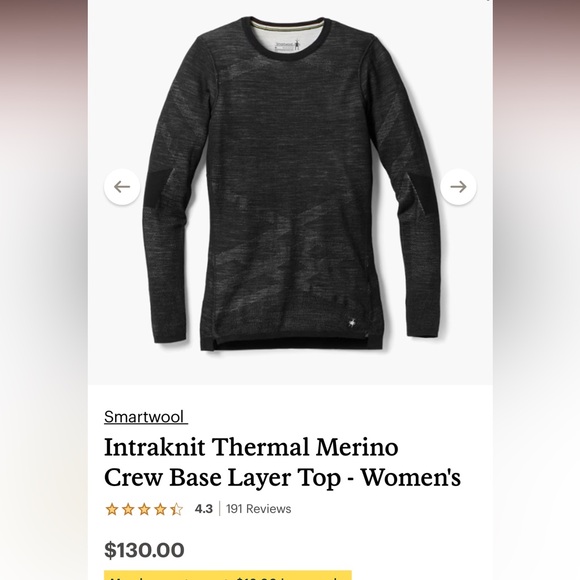Select the 4.3 rating score text
Viewport: 580px width, 580px height.
[x=204, y=509]
